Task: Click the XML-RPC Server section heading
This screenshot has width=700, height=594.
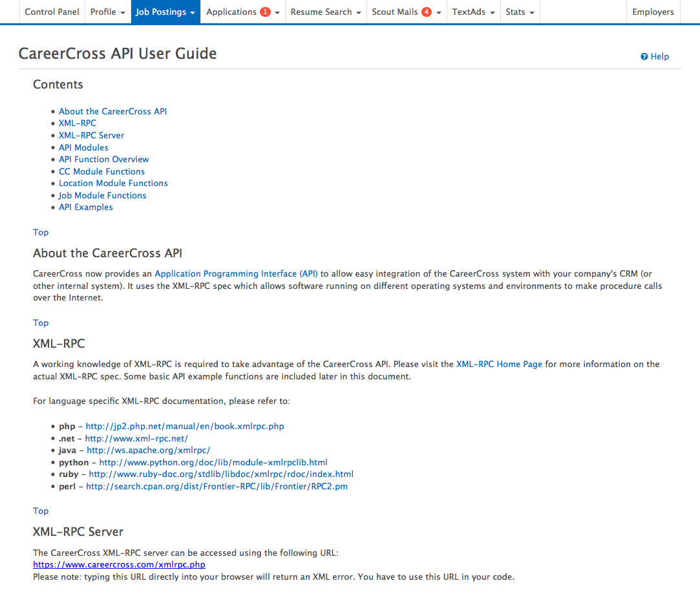Action: point(78,531)
